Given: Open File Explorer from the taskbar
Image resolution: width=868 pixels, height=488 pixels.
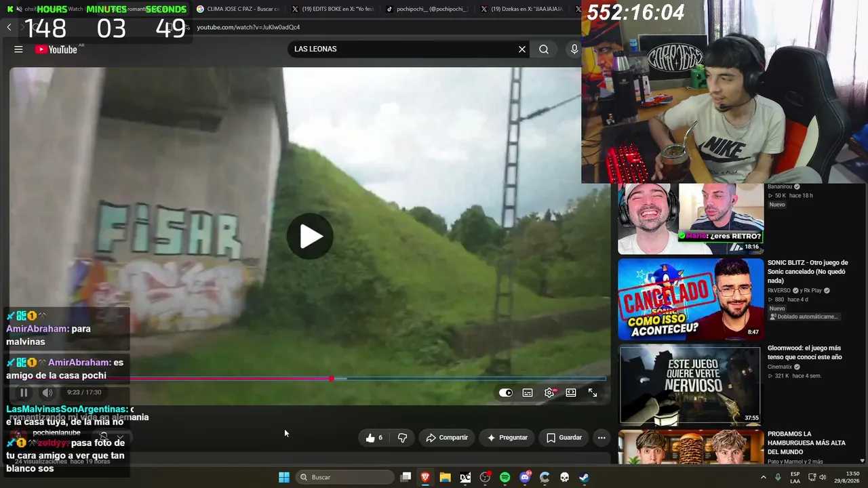Looking at the screenshot, I should 445,477.
